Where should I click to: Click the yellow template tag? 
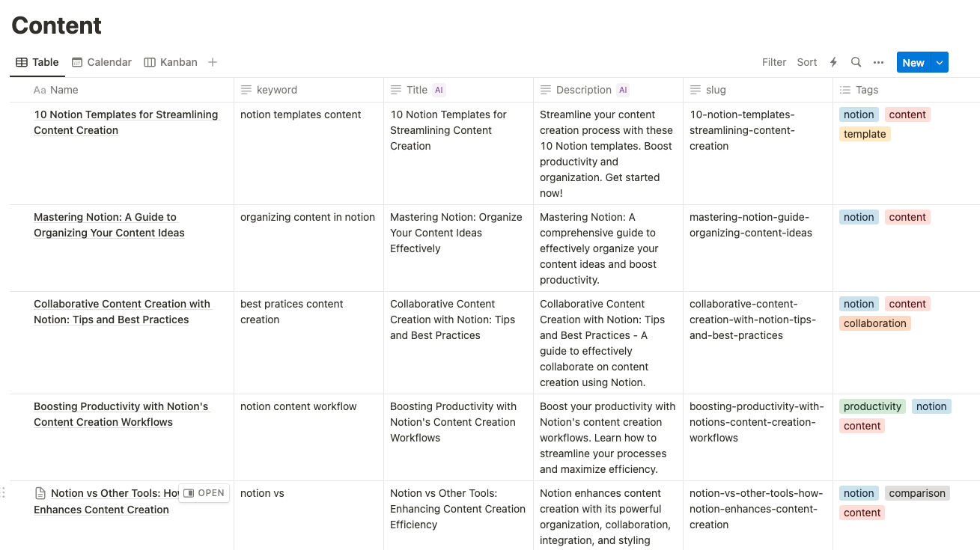point(865,135)
